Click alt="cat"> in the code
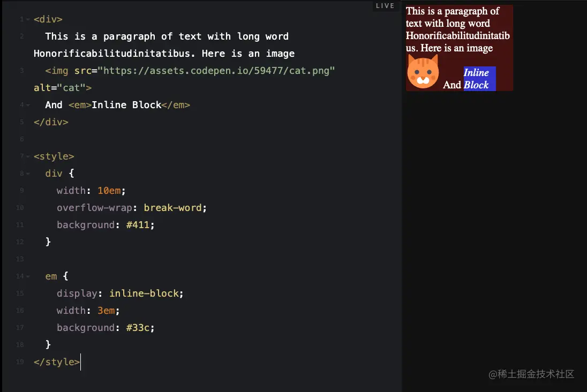 [63, 88]
